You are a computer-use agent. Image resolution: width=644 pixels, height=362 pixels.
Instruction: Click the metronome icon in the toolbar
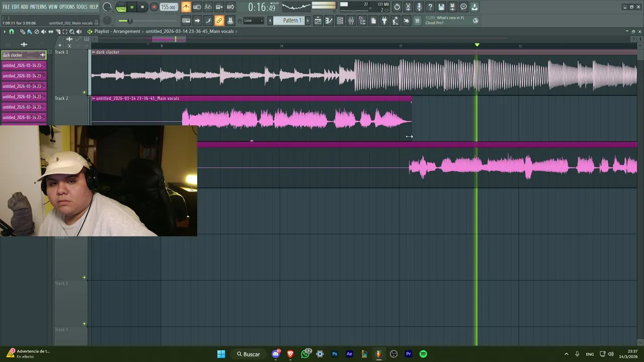[186, 7]
